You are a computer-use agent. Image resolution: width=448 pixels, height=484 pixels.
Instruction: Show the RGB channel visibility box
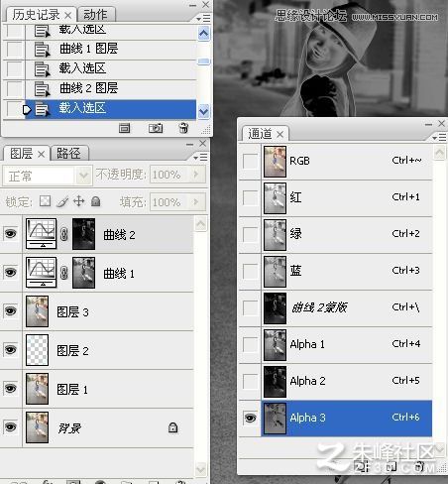tap(250, 162)
